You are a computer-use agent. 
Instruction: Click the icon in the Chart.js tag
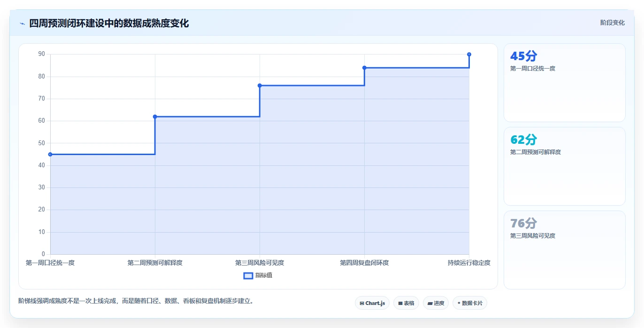click(362, 304)
